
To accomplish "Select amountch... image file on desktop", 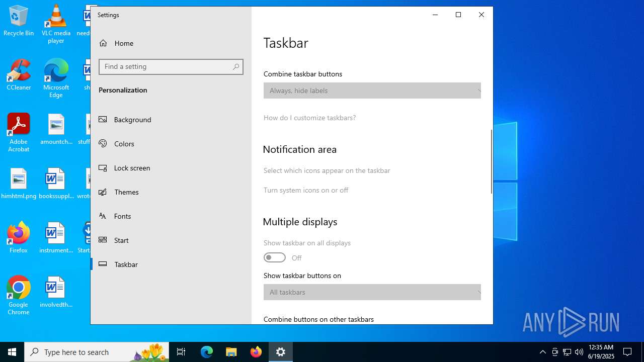I will 56,129.
